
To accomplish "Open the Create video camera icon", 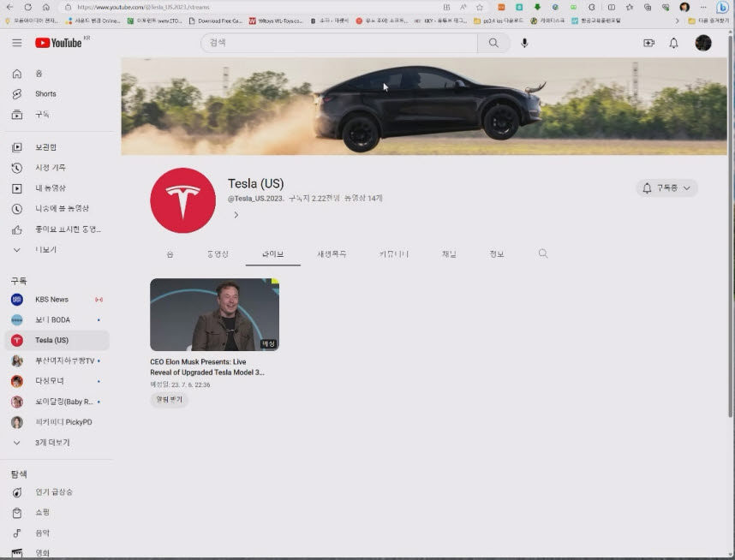I will coord(648,43).
